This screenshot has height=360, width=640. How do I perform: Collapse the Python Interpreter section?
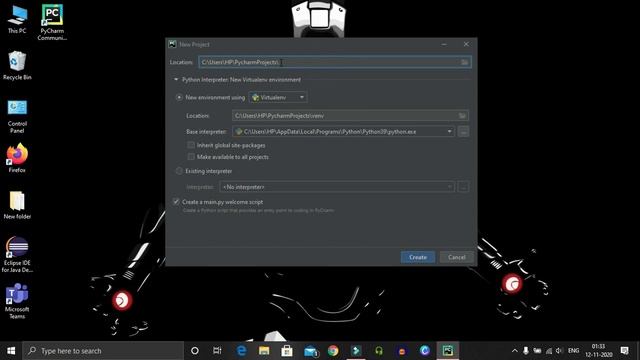click(x=176, y=80)
